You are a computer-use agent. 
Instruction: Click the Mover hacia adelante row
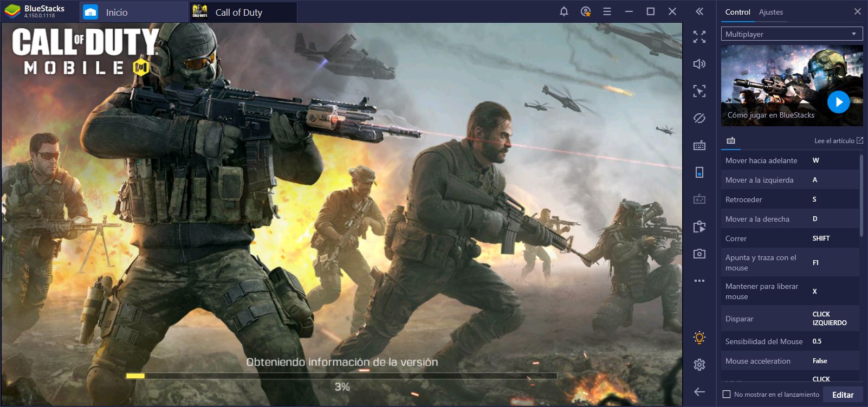[790, 160]
